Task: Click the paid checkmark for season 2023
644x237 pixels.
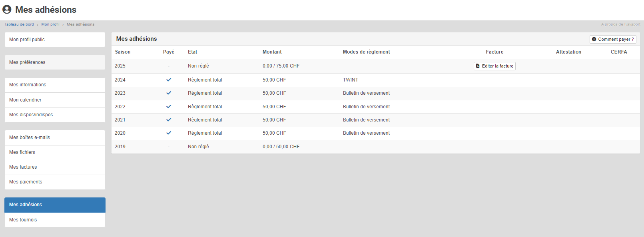Action: pos(169,93)
